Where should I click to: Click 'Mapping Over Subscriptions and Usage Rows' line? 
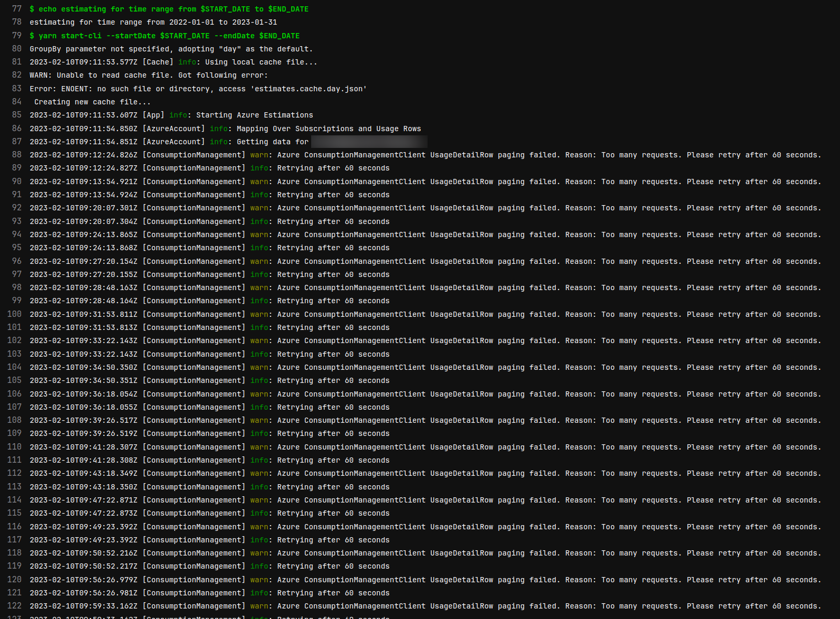coord(225,129)
